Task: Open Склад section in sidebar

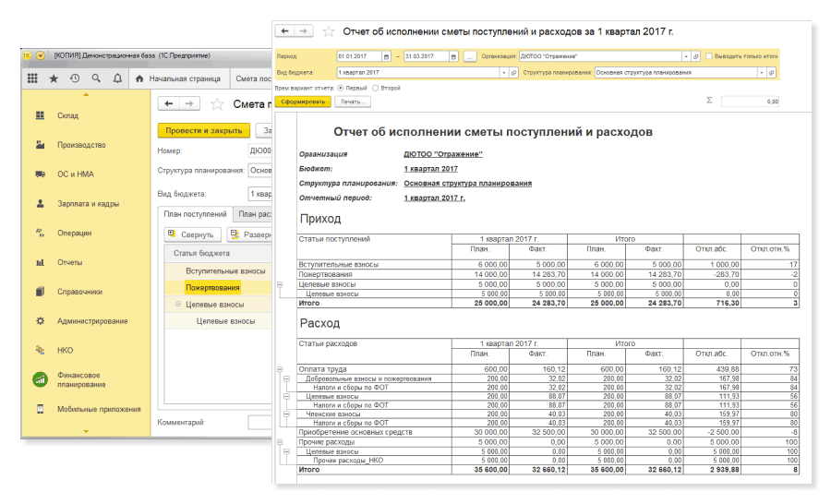Action: [67, 115]
